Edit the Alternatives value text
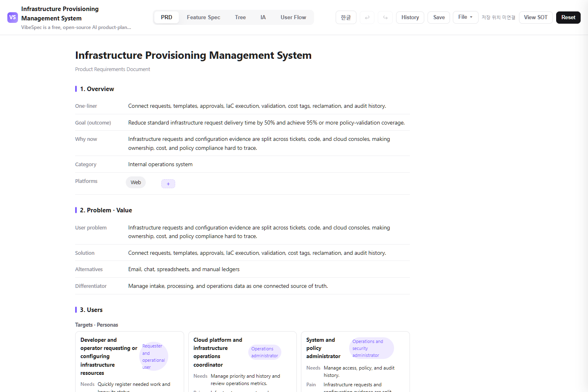588x392 pixels. [x=184, y=269]
